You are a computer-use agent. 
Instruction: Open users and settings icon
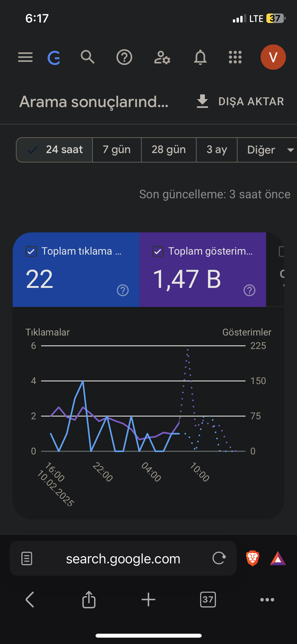point(162,57)
